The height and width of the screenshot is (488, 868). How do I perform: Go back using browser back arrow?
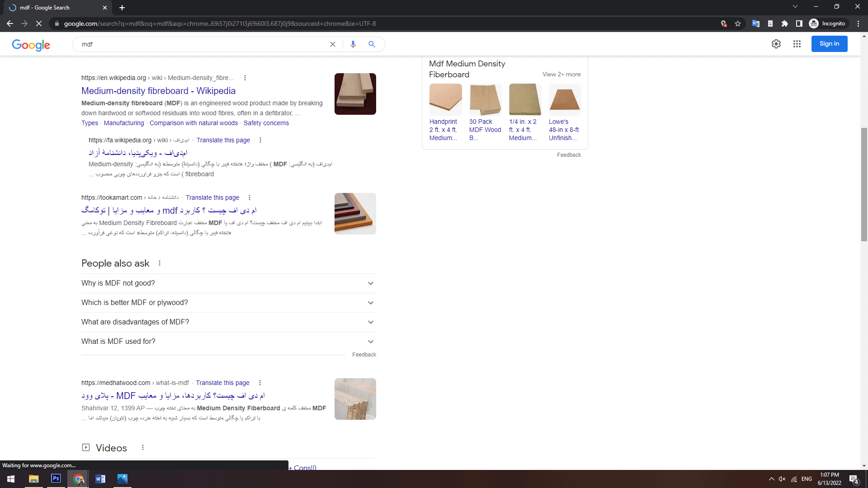[10, 23]
